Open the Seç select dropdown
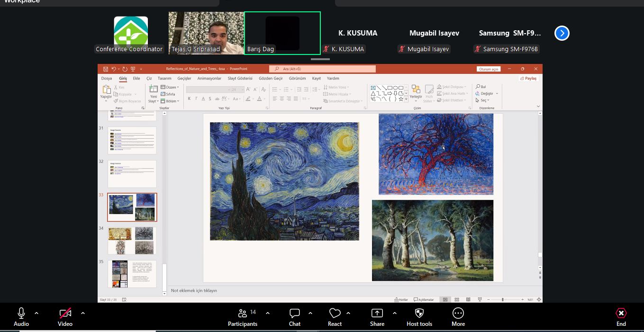 482,100
